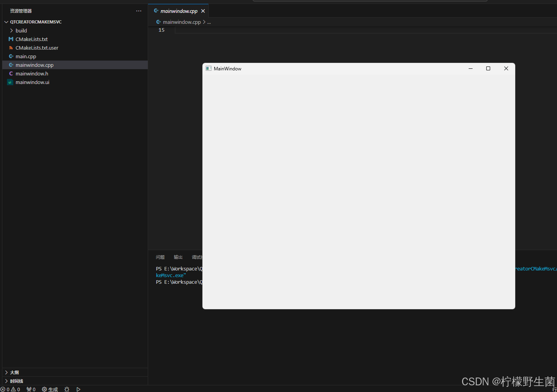Click the mainwindow.cpp breadcrumb item
Screen dimensions: 557x392
coord(182,22)
